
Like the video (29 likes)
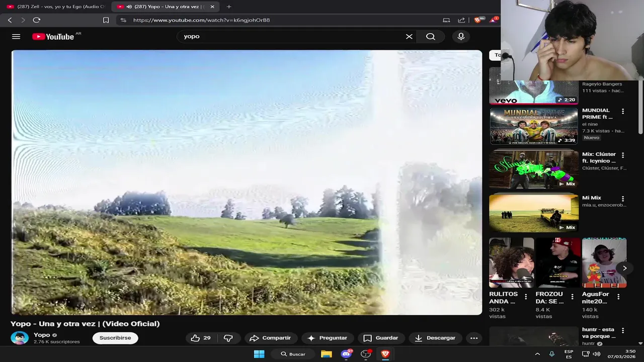point(201,338)
